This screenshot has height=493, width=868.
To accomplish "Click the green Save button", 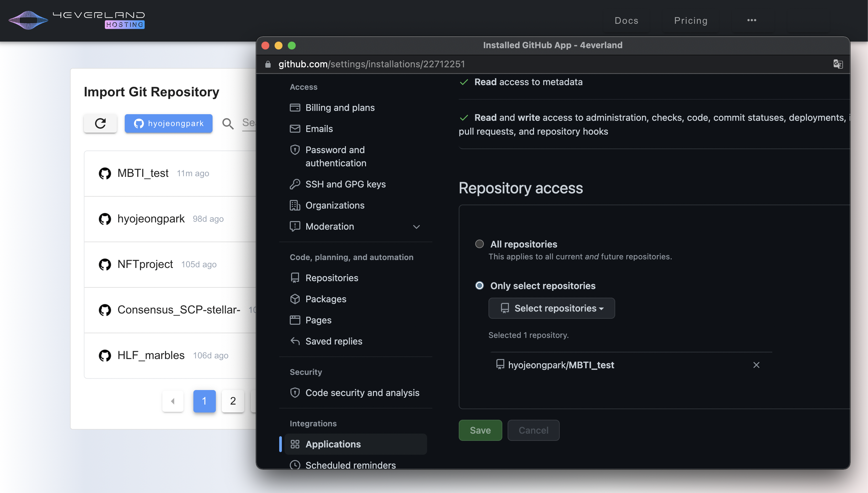I will point(480,430).
